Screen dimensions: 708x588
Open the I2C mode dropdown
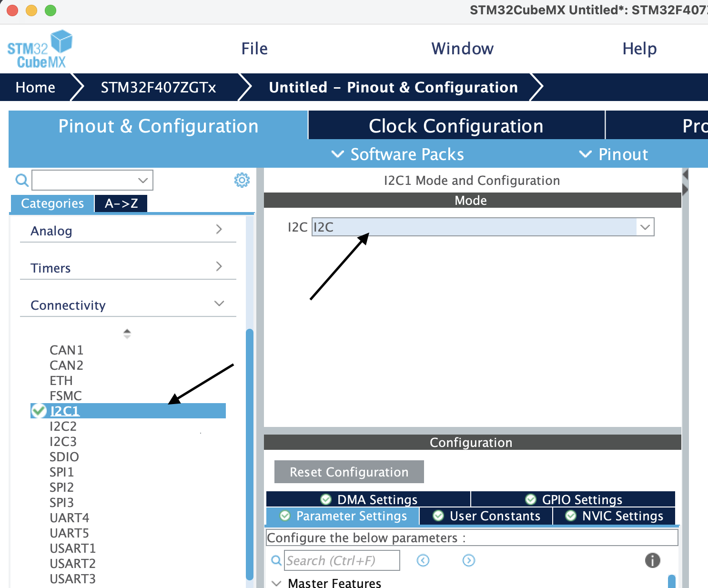pyautogui.click(x=645, y=227)
